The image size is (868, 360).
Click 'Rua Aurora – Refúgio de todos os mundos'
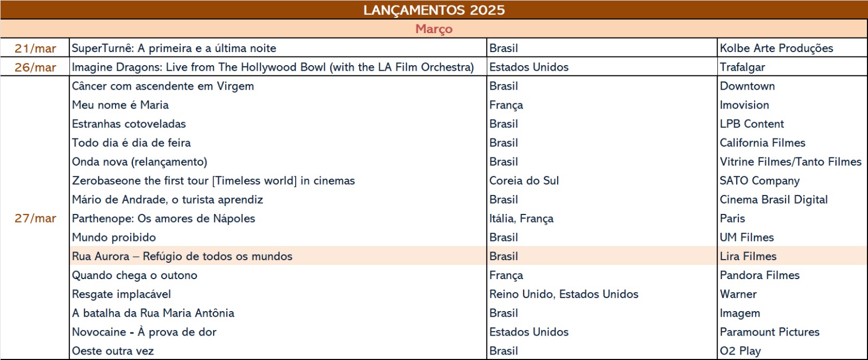pos(182,256)
